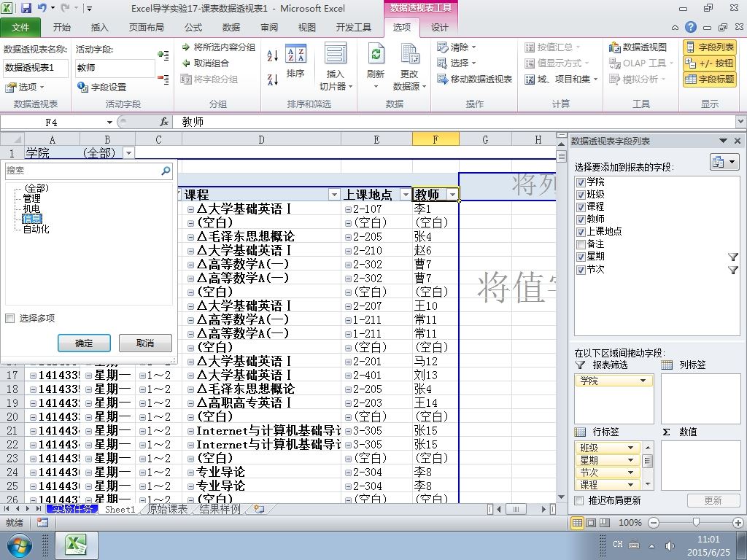Toggle the 字段标题 display button
747x560 pixels.
coord(710,79)
